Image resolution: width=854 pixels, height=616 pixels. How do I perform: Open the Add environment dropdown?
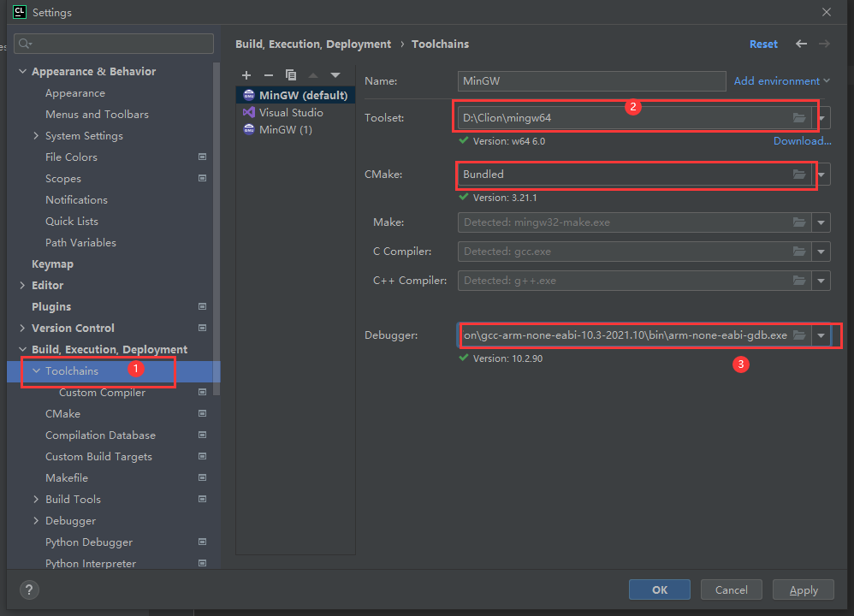781,81
